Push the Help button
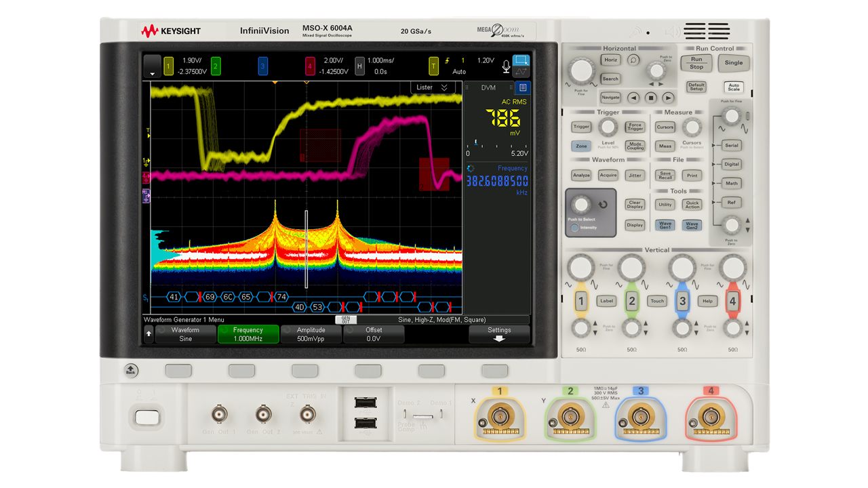The image size is (868, 488). 707,301
